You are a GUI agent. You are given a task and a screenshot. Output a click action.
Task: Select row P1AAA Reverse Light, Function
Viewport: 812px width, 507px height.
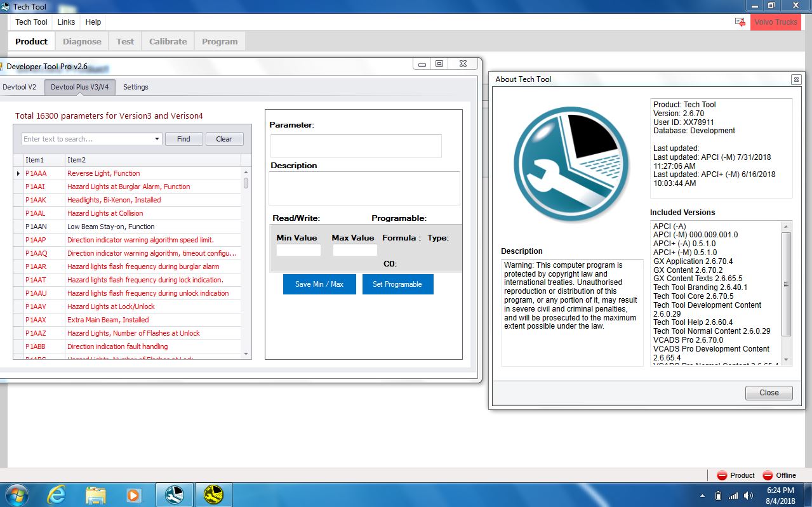click(x=127, y=173)
